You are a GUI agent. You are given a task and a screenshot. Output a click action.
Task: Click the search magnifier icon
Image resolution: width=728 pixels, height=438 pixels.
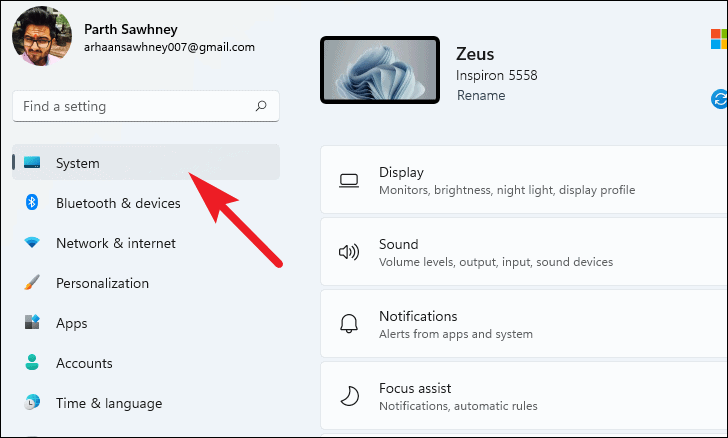pyautogui.click(x=261, y=106)
